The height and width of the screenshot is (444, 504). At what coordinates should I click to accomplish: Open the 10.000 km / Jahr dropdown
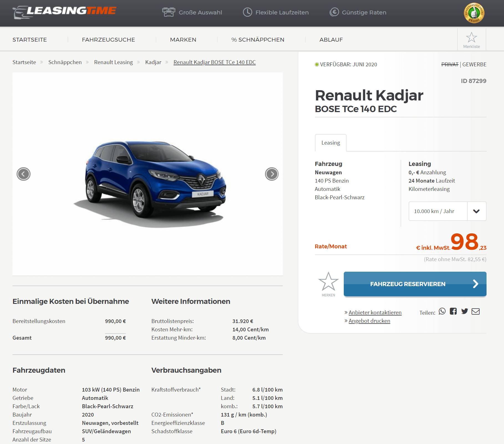click(x=447, y=211)
